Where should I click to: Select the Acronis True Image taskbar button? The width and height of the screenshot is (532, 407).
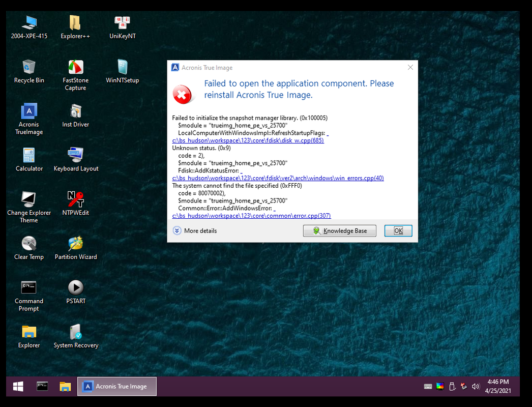click(x=117, y=386)
